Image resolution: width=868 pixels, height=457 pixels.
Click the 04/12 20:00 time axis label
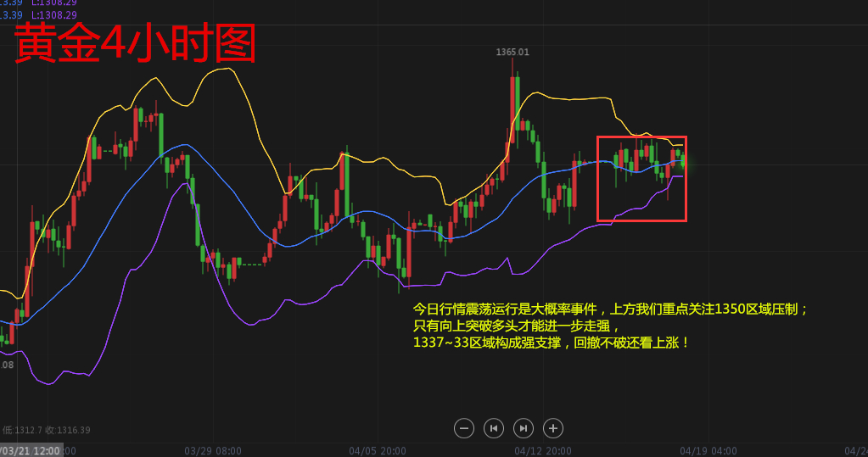point(542,451)
